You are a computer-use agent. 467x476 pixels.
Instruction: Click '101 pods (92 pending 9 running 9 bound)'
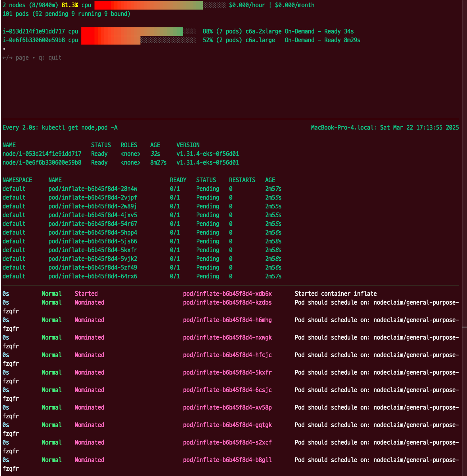66,14
